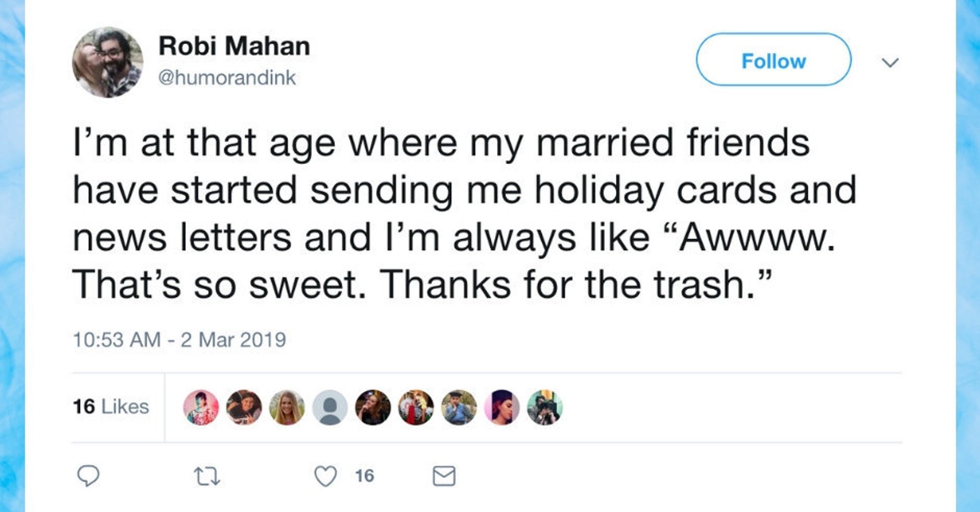The width and height of the screenshot is (980, 512).
Task: Like the tweet with the heart icon
Action: click(325, 476)
